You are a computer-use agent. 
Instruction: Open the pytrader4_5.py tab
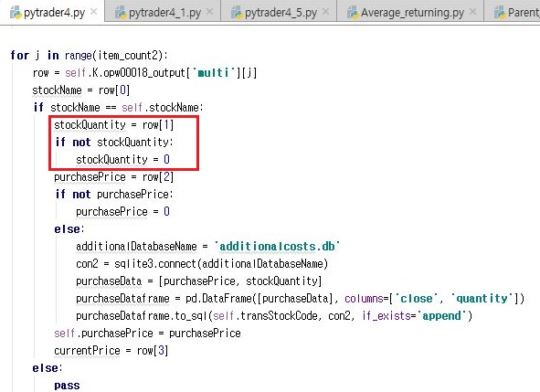[278, 13]
